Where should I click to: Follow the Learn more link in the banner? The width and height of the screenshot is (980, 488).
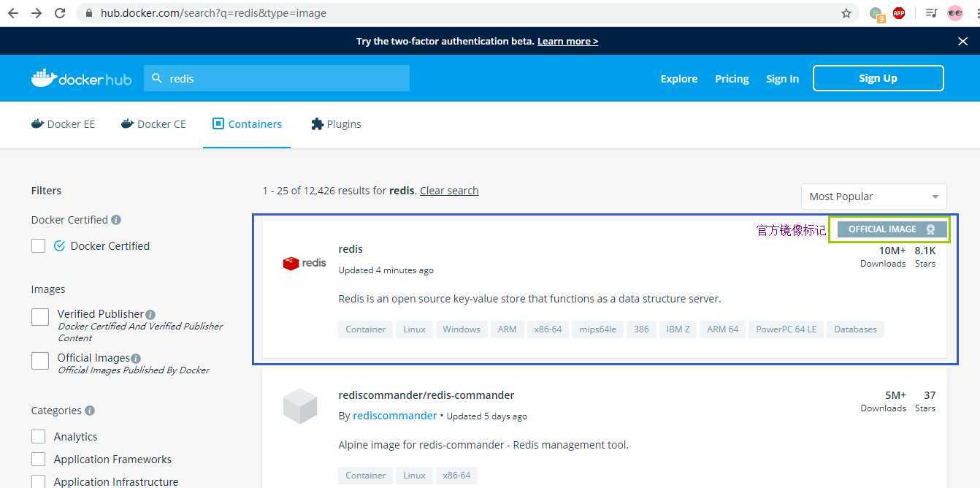click(x=567, y=42)
